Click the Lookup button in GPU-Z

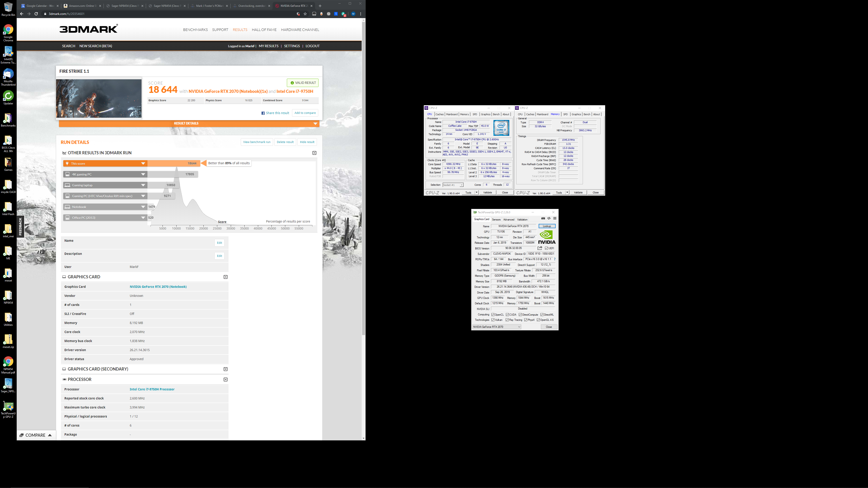pos(547,226)
